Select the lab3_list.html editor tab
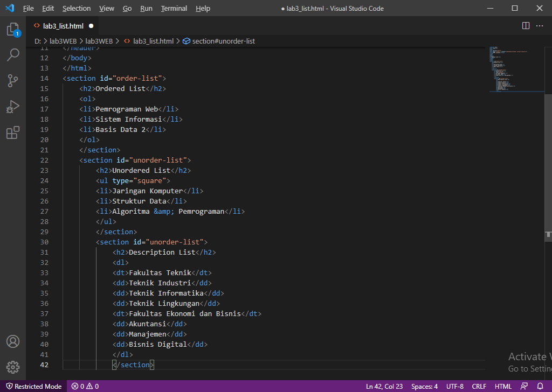 tap(64, 25)
